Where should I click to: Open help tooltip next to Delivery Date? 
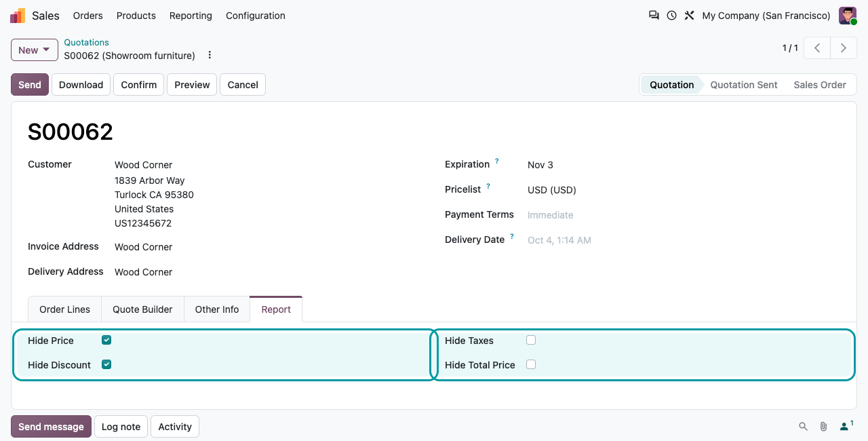click(512, 237)
